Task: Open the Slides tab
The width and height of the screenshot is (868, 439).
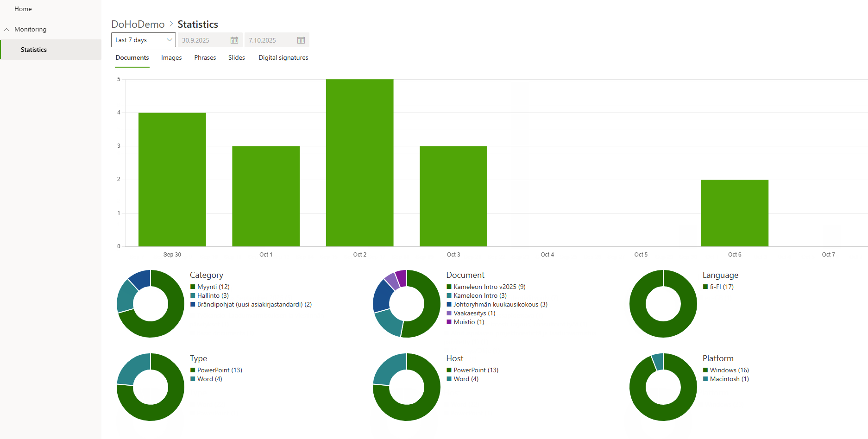Action: coord(236,58)
